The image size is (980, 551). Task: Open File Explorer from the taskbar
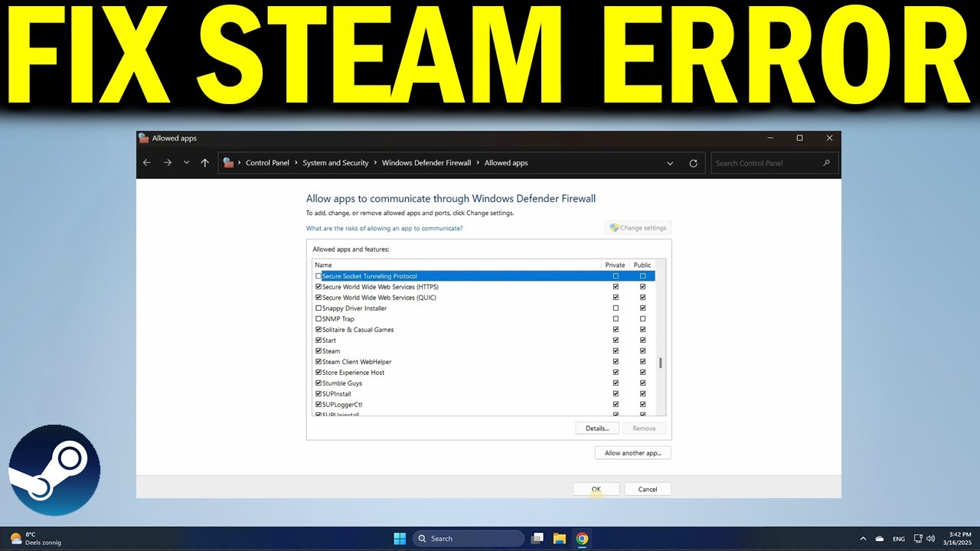pos(559,539)
